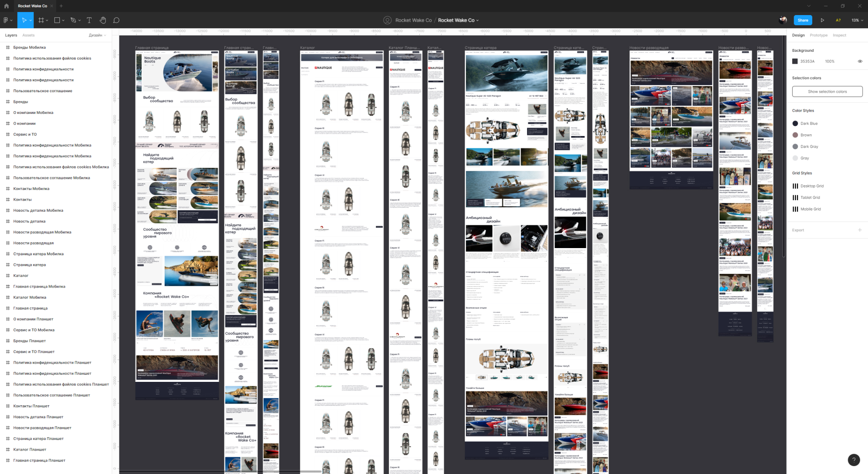
Task: Toggle Background color visibility eye icon
Action: (860, 62)
